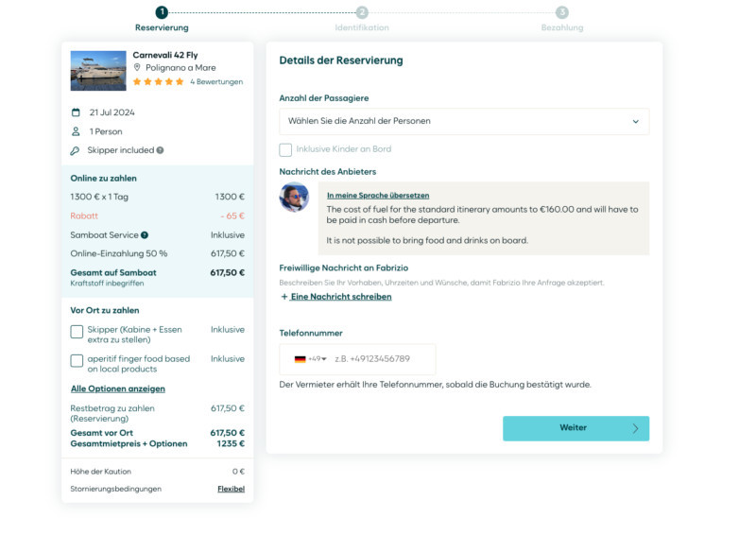
Task: Enable the Inklusive Kinder an Bord checkbox
Action: 285,149
